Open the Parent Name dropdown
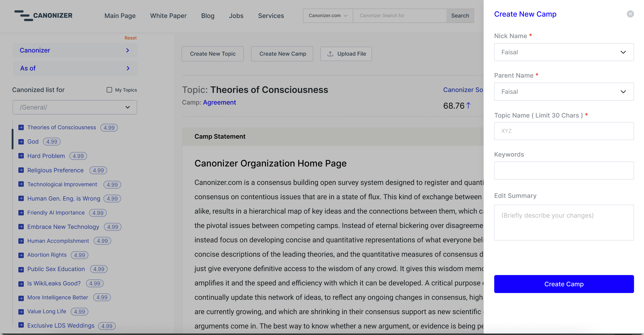 coord(564,92)
